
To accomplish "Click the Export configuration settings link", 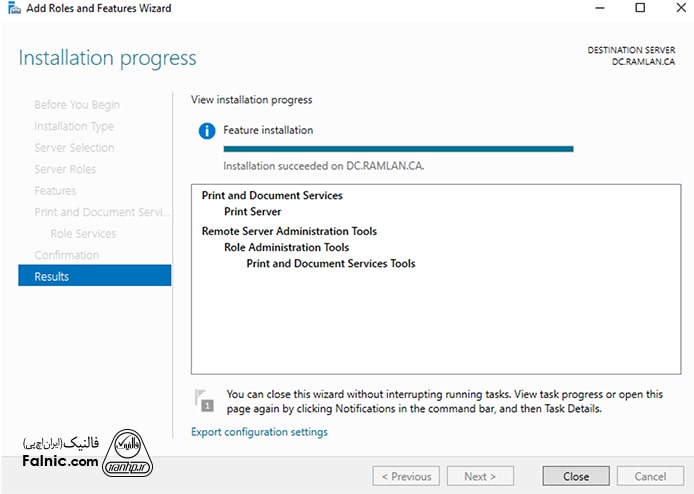I will pos(259,432).
